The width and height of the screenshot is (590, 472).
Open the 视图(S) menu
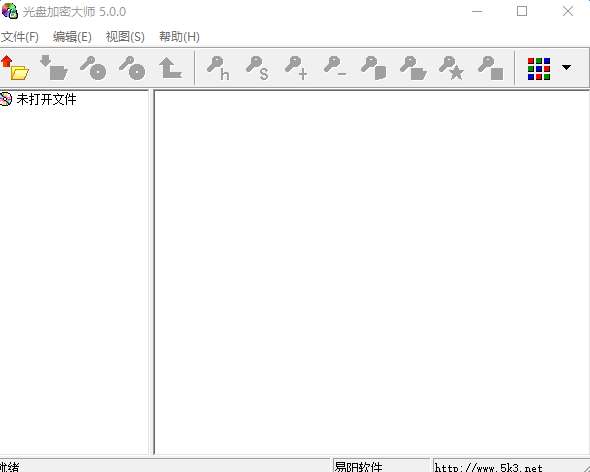125,37
